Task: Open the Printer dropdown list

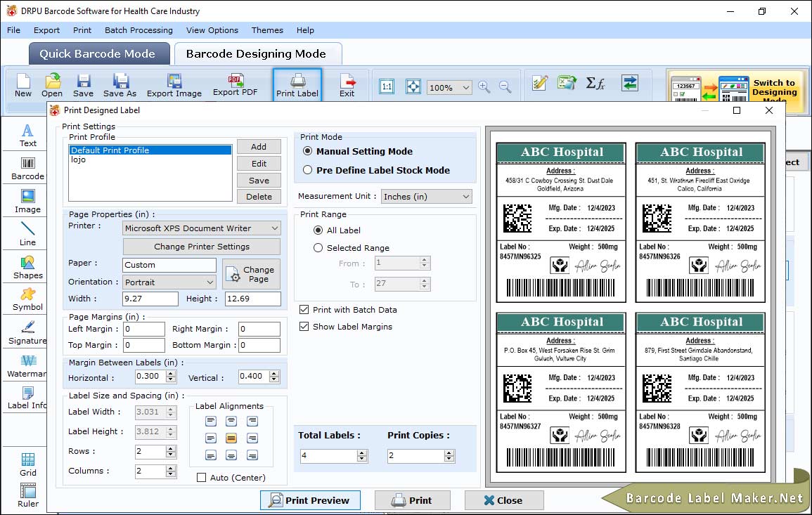Action: 202,228
